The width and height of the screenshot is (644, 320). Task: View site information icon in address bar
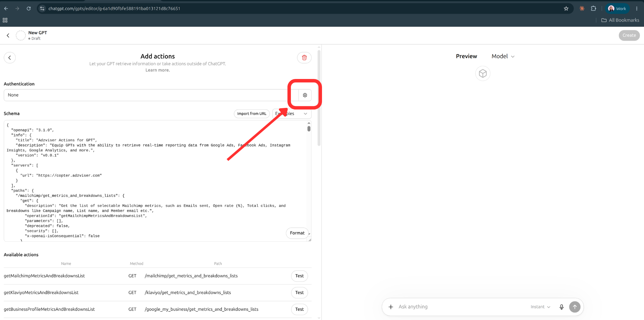click(42, 8)
